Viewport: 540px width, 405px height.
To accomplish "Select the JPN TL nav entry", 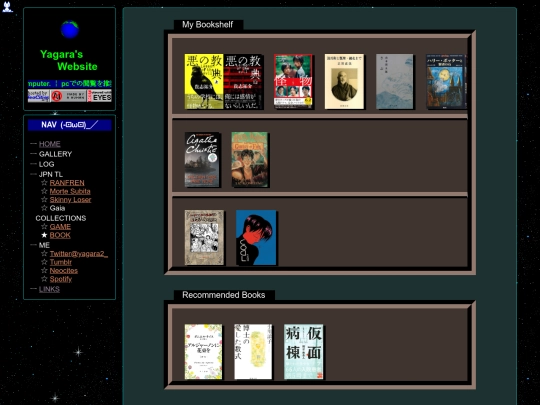I will point(51,174).
